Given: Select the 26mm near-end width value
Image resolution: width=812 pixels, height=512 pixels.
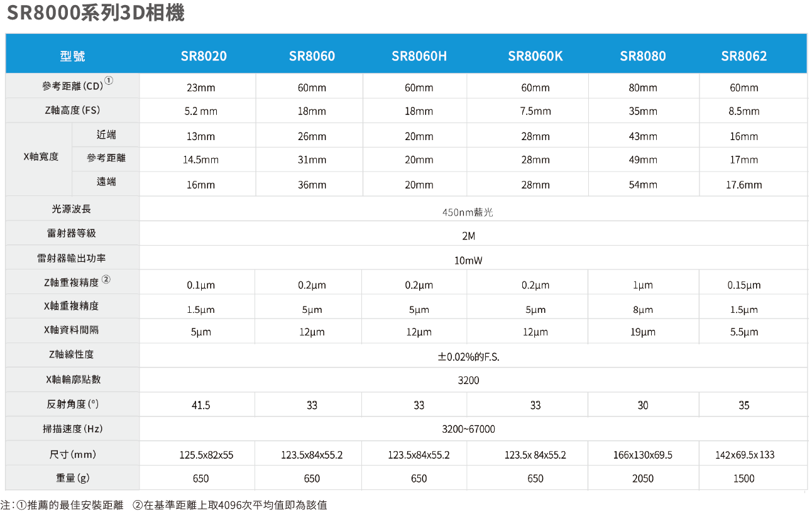Looking at the screenshot, I should [x=312, y=136].
